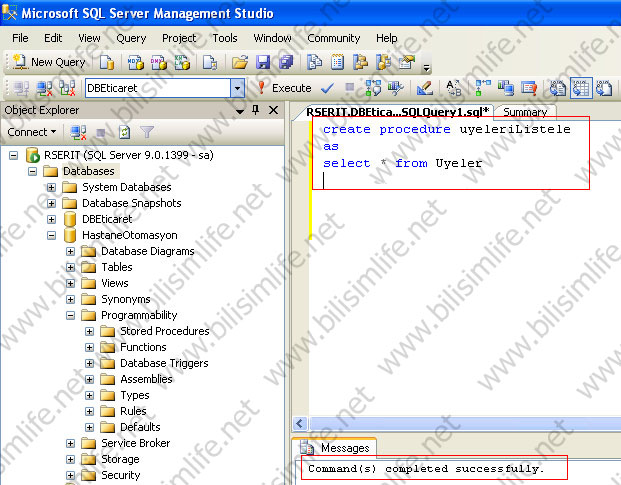The width and height of the screenshot is (621, 485).
Task: Open the Registered Servers icon
Action: [314, 62]
